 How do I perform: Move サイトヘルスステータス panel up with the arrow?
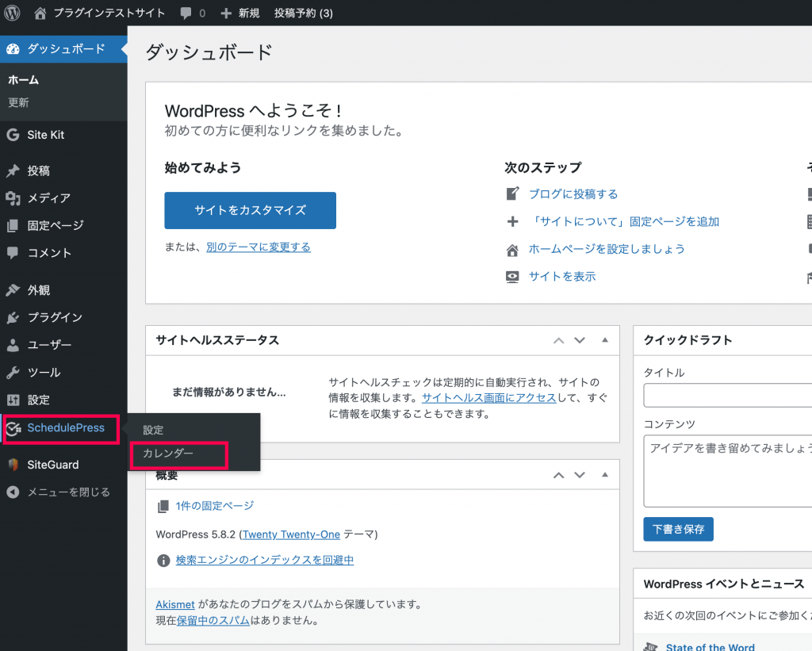558,340
